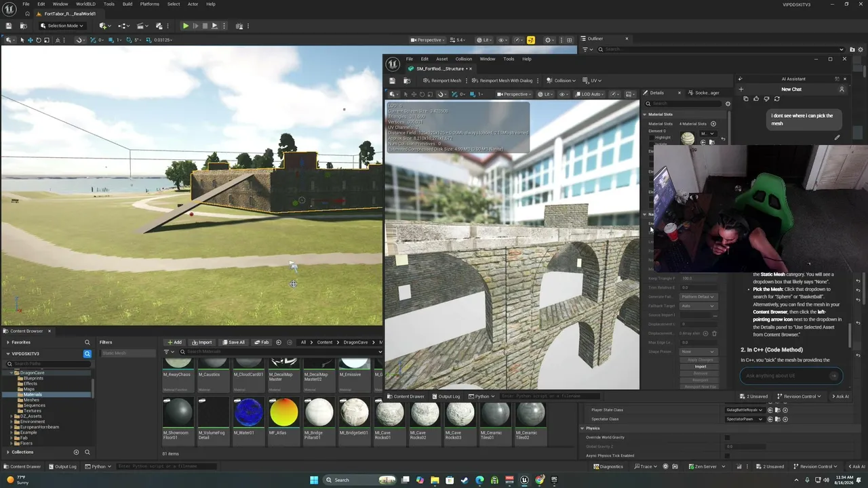Open the Collision menu in the mesh editor
The height and width of the screenshot is (488, 868).
pos(463,59)
